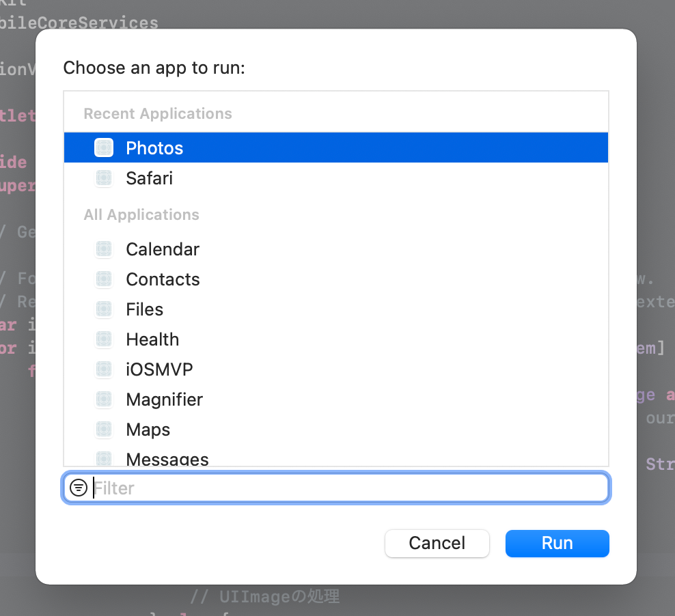Click the filter icon in search field

[x=79, y=488]
